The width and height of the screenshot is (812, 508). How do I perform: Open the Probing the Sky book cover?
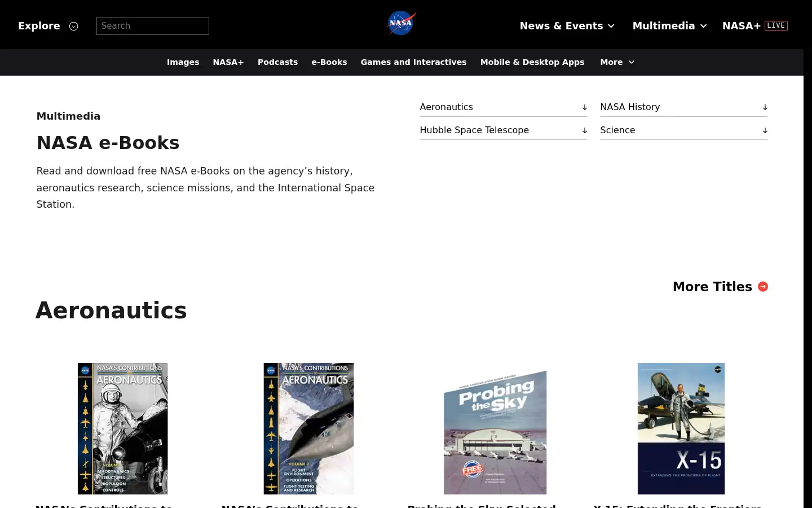pos(495,432)
